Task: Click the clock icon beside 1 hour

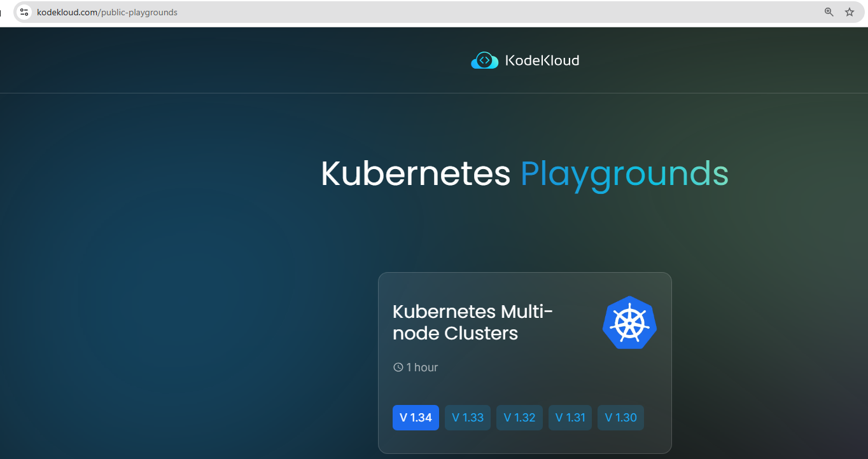Action: pos(398,367)
